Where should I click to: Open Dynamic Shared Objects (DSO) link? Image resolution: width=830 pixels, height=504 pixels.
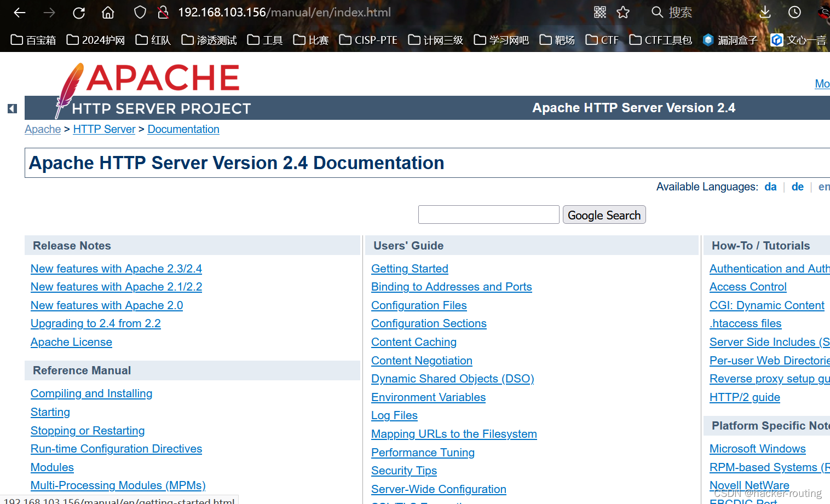(453, 379)
